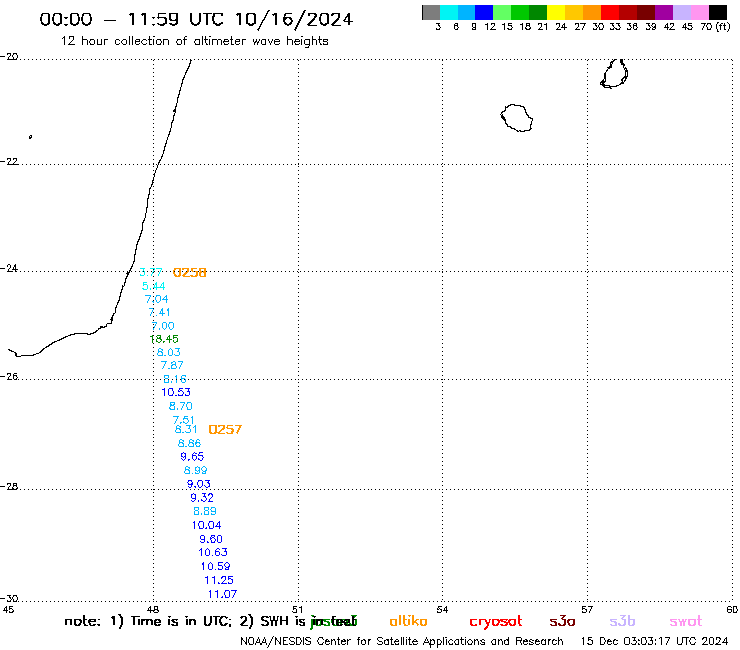Select the swot satellite legend label

click(x=685, y=622)
